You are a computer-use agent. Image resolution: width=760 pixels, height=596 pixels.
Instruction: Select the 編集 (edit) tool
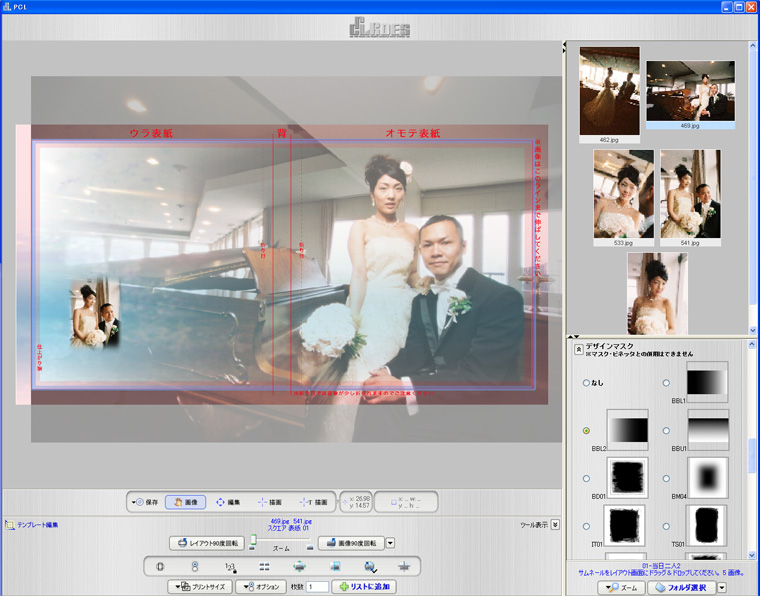click(226, 502)
